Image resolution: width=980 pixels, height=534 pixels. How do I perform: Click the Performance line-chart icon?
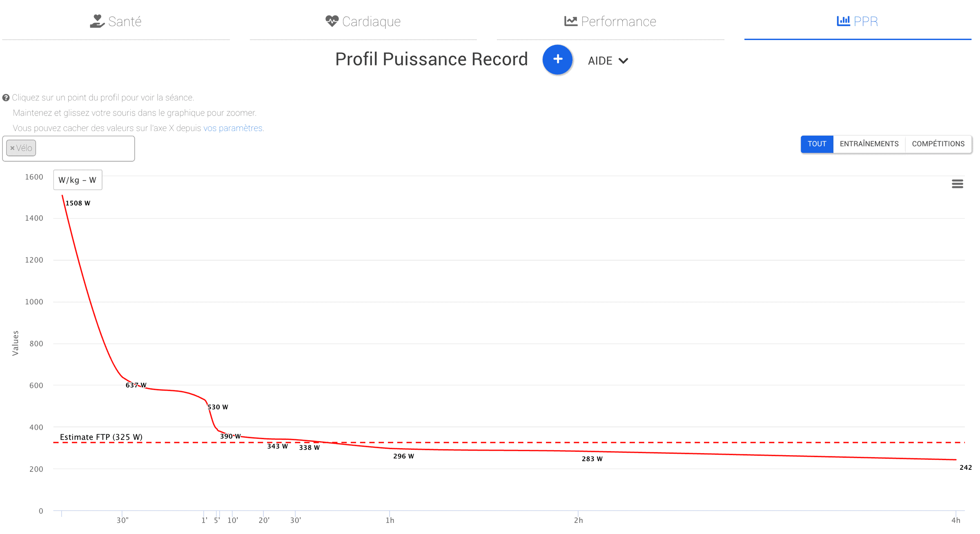tap(570, 20)
